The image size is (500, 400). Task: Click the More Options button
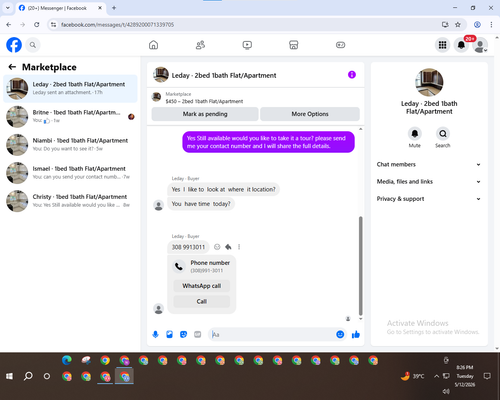(x=310, y=114)
